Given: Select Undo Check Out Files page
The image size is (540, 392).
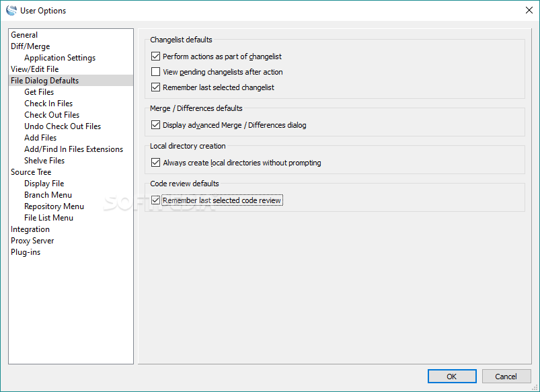Looking at the screenshot, I should [x=63, y=126].
